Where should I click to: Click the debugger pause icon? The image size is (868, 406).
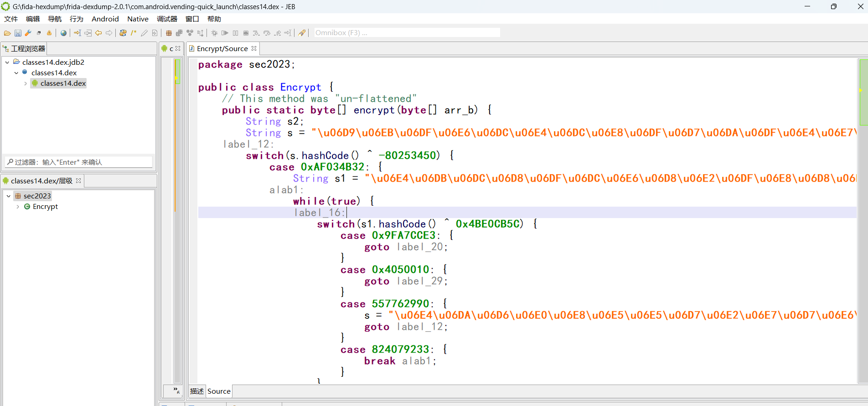(x=235, y=33)
